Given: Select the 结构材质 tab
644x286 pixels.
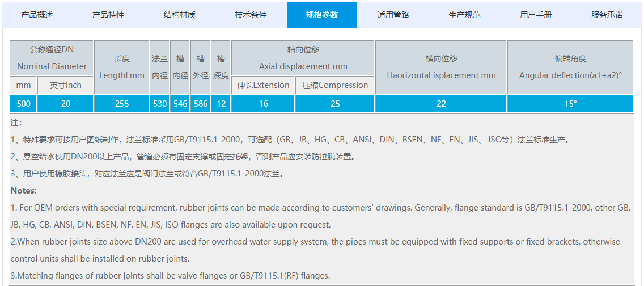Looking at the screenshot, I should pyautogui.click(x=179, y=15).
